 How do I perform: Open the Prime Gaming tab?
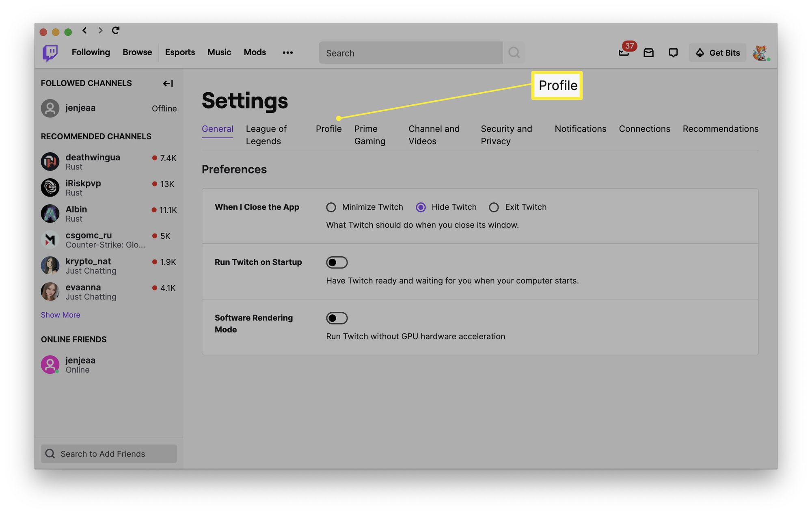coord(370,135)
